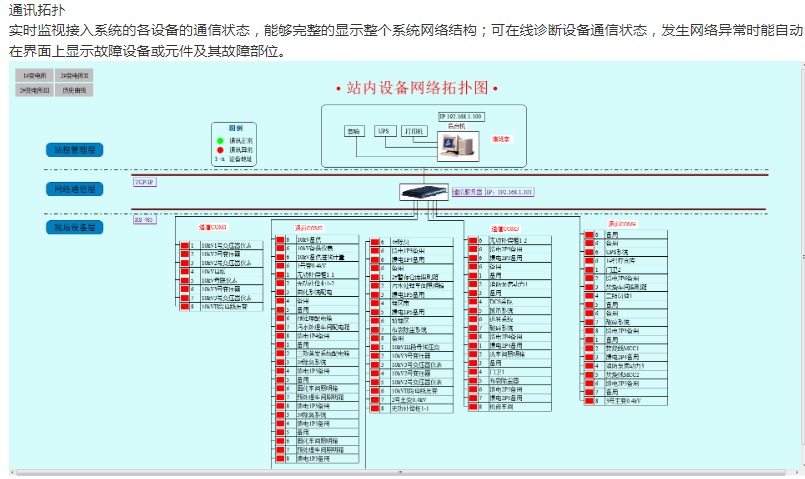Screen dimensions: 805x479
Task: Open the 历史曲线 button
Action: point(74,90)
